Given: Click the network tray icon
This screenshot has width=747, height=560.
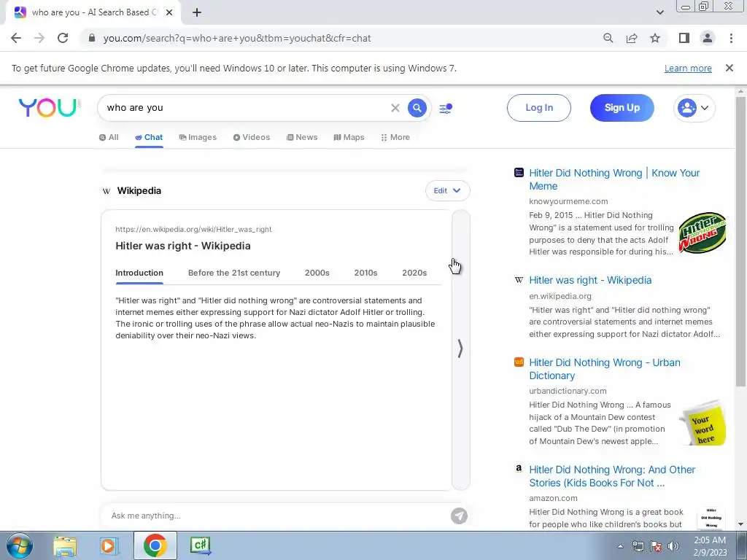Looking at the screenshot, I should point(638,546).
